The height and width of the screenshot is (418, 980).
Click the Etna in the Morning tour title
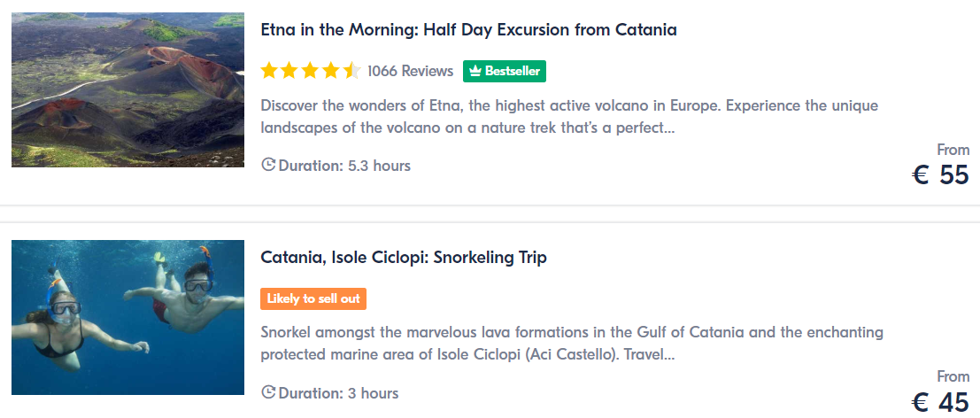(x=468, y=30)
